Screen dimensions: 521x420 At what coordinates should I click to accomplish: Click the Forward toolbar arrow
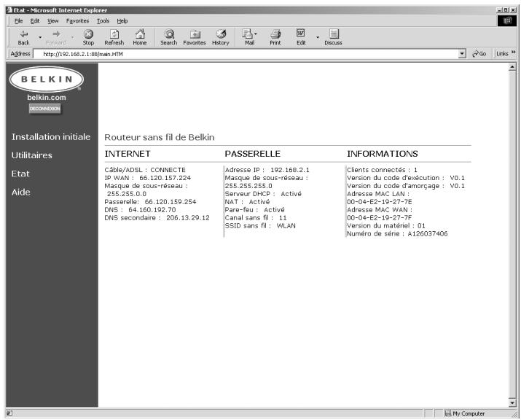pyautogui.click(x=56, y=37)
